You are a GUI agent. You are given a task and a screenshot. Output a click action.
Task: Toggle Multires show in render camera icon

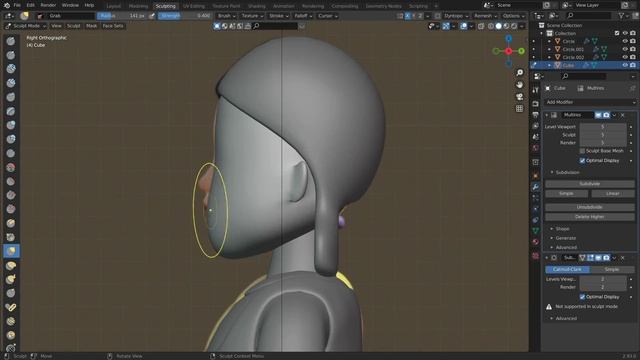pos(606,116)
